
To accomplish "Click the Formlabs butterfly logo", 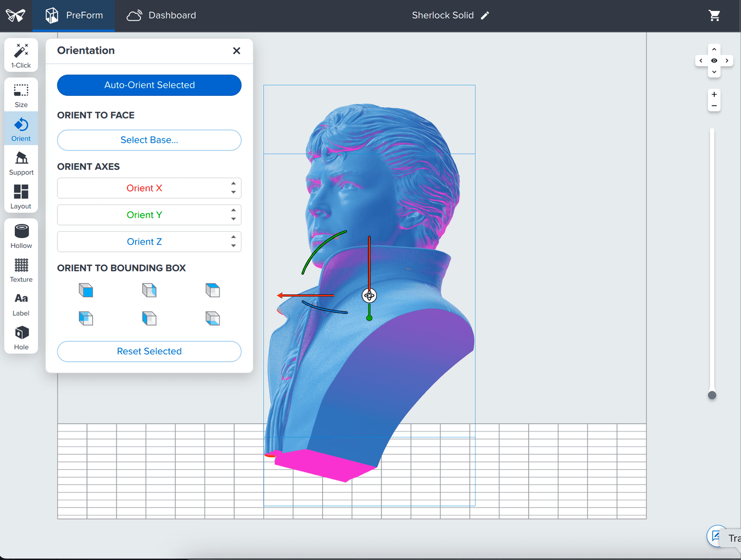I will click(15, 15).
